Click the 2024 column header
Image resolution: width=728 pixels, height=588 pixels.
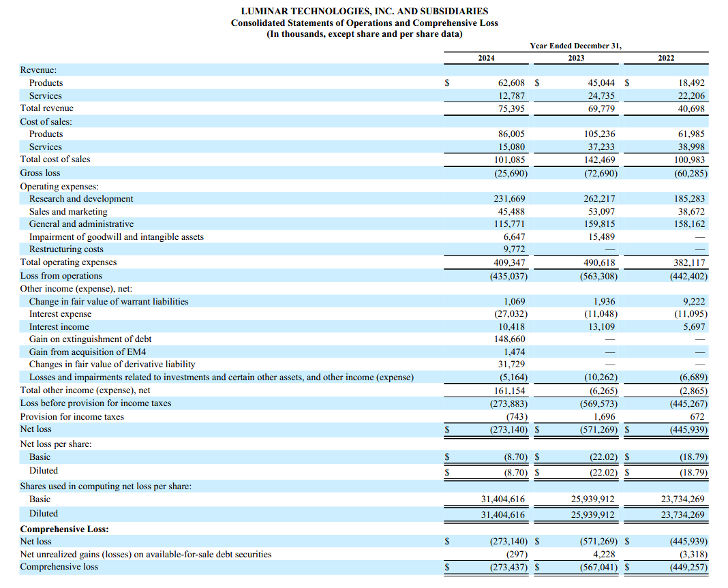click(x=486, y=58)
